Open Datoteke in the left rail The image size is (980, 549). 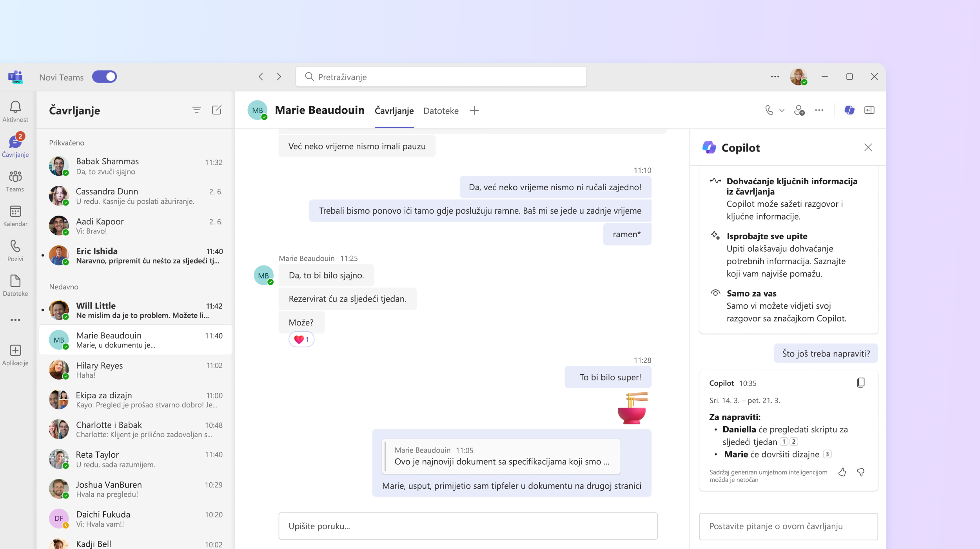tap(15, 285)
